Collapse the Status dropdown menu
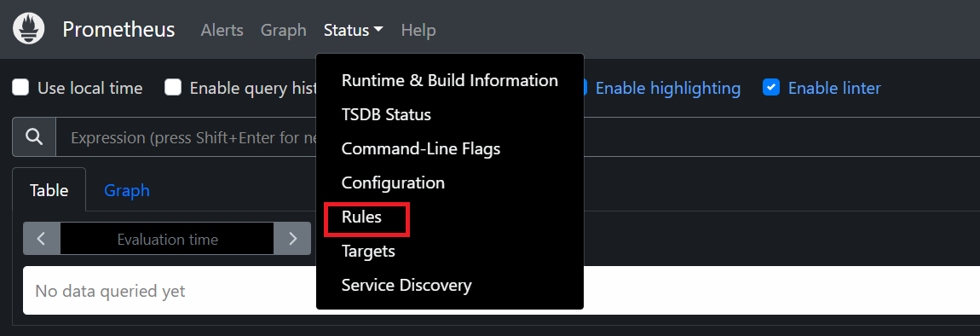Screen dimensions: 980x336 353,29
